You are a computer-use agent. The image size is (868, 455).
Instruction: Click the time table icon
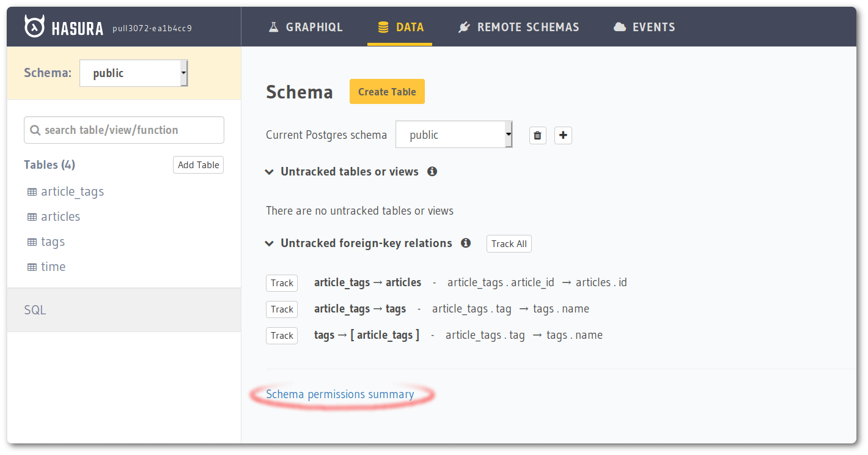coord(32,266)
